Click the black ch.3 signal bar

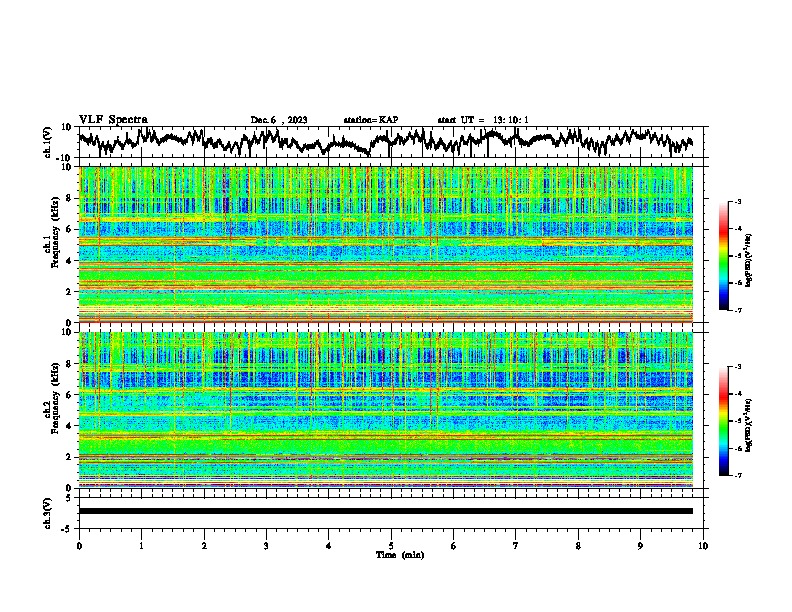(386, 511)
